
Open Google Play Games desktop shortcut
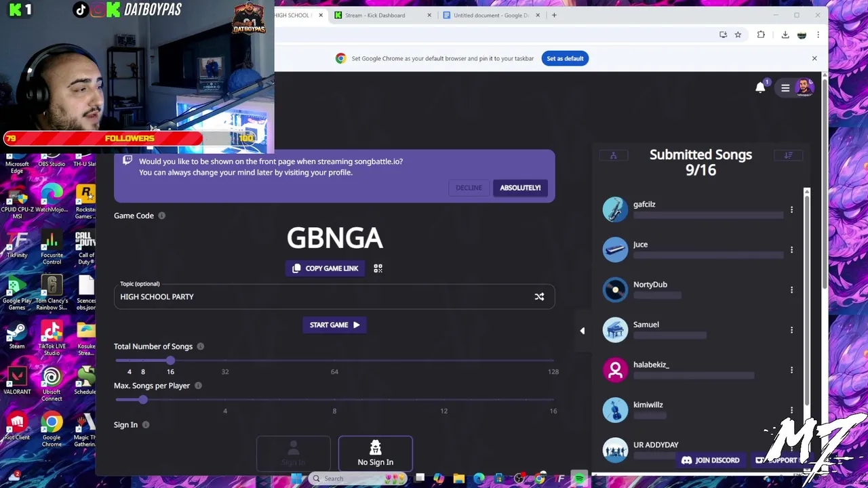17,293
